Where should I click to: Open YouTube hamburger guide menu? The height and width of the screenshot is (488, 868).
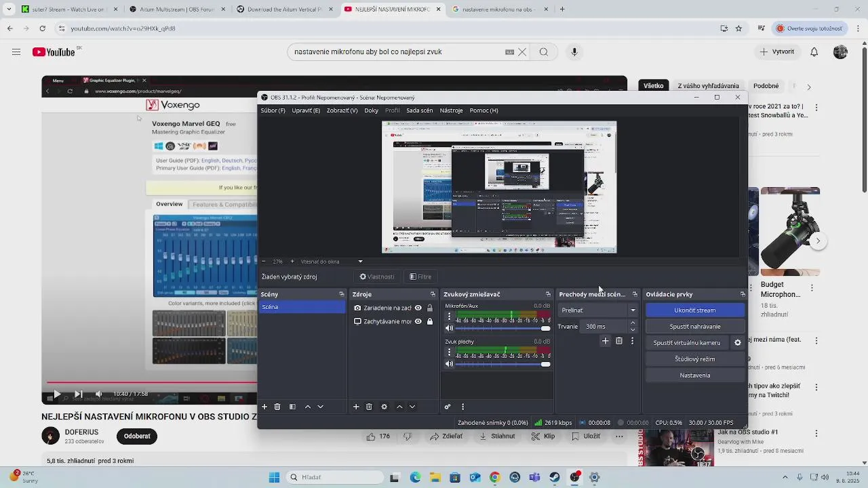[x=16, y=52]
